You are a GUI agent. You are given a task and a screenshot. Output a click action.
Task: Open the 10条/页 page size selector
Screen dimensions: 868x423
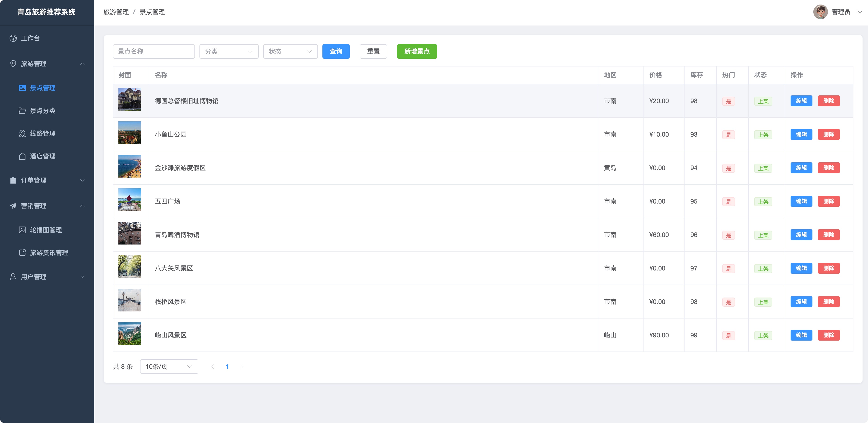(x=169, y=366)
